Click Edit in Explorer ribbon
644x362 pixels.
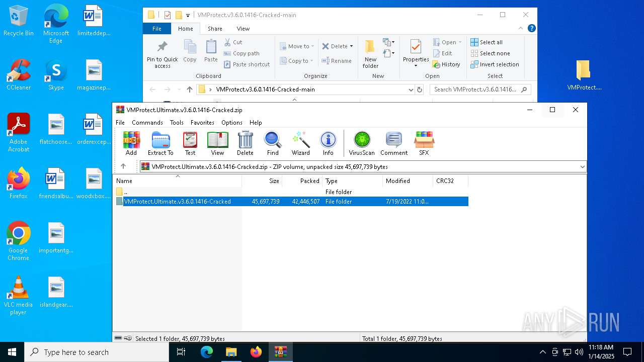pos(443,53)
